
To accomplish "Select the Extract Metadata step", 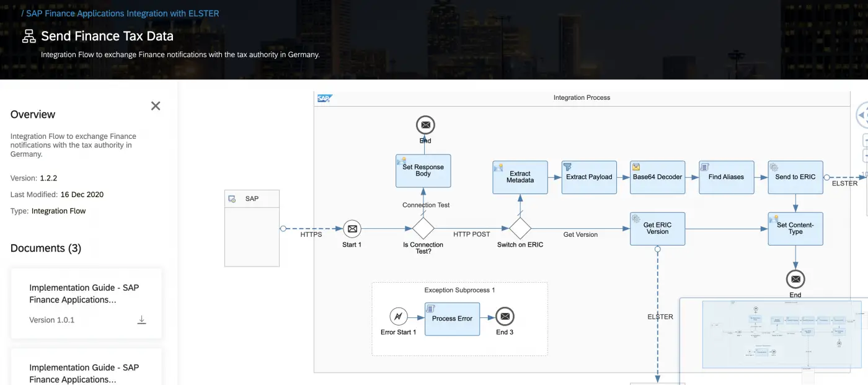I will coord(520,177).
